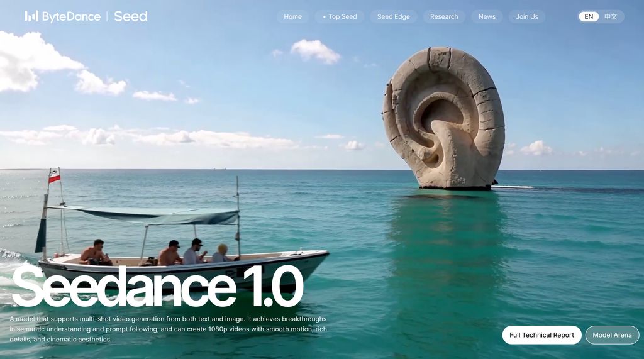Go to the Home page

pos(292,17)
